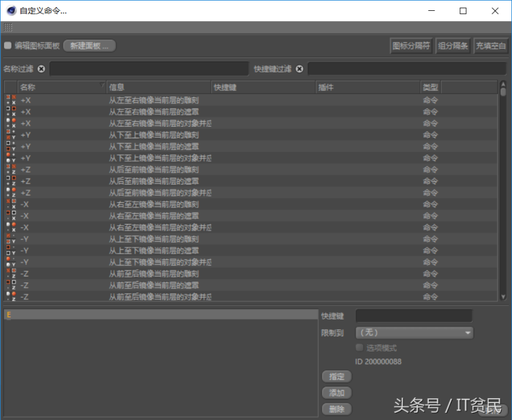The height and width of the screenshot is (420, 512).
Task: Click the 充填空白 button
Action: coord(490,45)
